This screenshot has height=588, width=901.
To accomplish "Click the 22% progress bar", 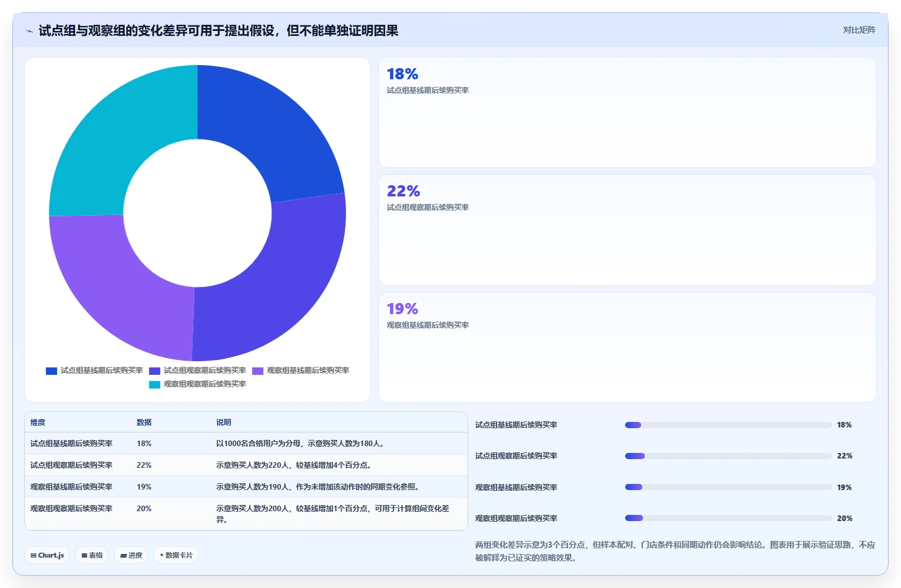I will (x=728, y=456).
